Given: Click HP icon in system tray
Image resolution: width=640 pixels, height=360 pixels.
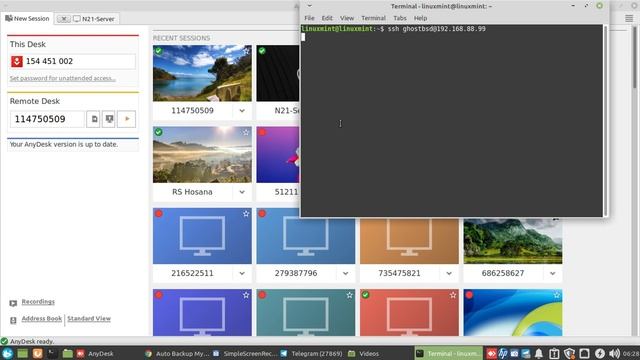Looking at the screenshot, I should tap(503, 353).
